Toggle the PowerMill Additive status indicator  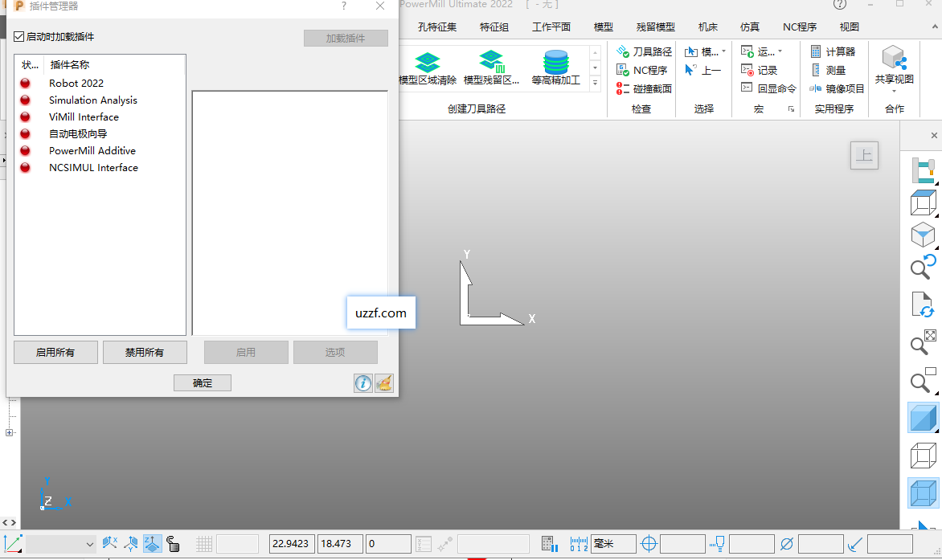click(25, 150)
